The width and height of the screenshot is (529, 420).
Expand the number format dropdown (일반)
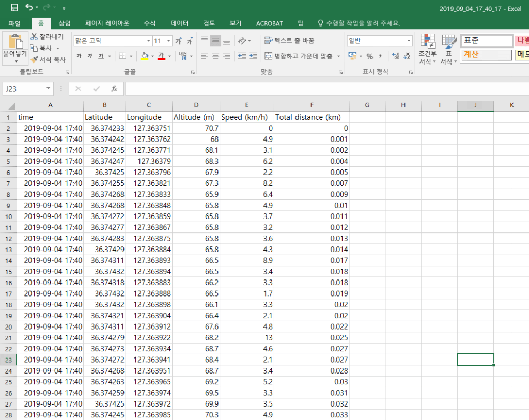[409, 41]
